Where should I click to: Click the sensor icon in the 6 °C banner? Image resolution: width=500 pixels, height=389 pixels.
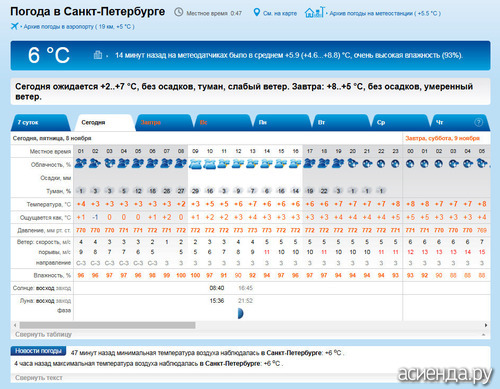coord(98,55)
